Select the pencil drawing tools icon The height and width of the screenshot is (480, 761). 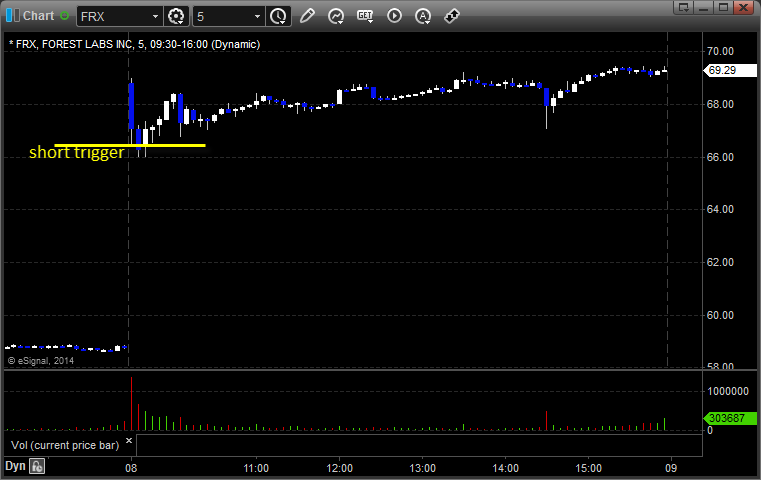[307, 16]
